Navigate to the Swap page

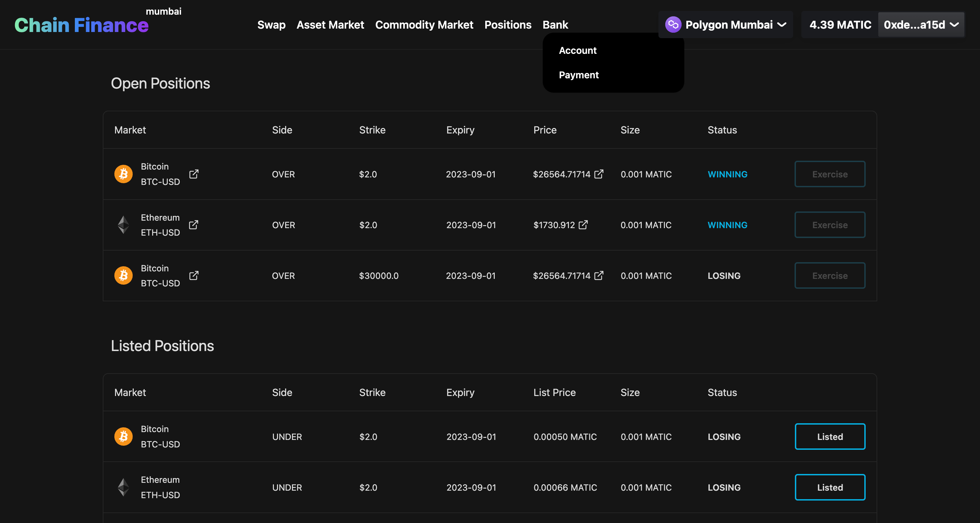pyautogui.click(x=271, y=25)
